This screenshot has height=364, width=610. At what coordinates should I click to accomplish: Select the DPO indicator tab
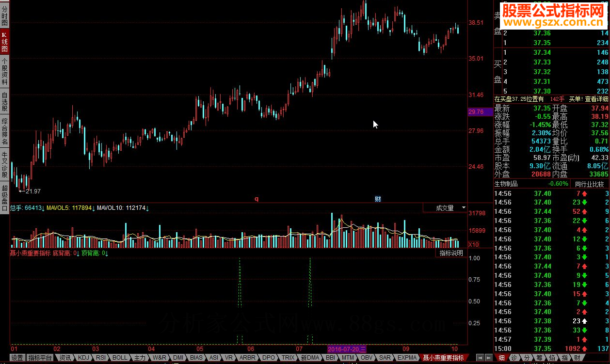point(268,358)
